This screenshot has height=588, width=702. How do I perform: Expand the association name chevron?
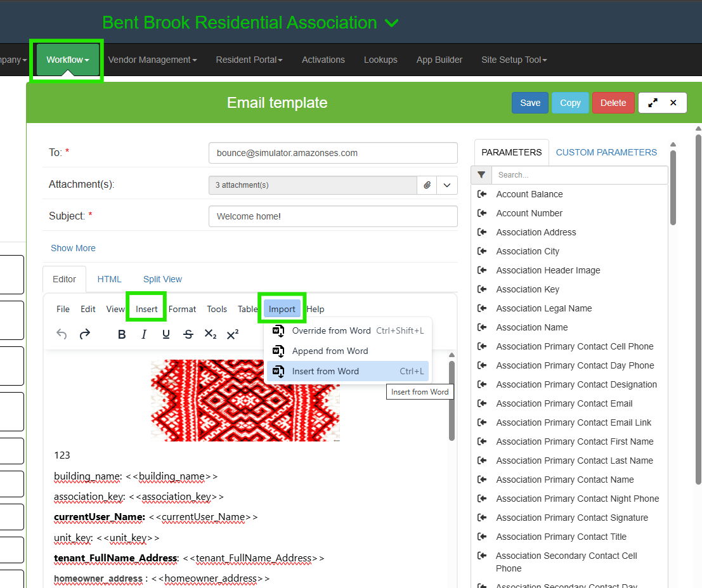(x=392, y=23)
